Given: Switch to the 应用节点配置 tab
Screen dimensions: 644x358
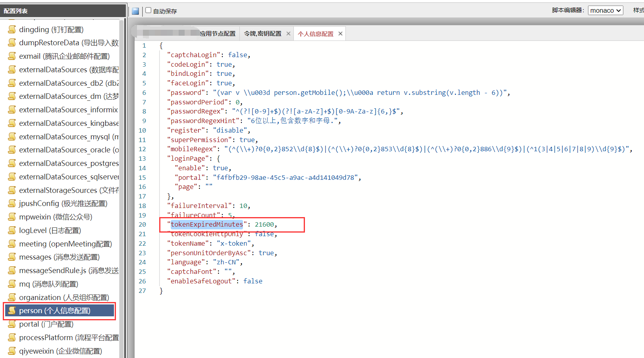Looking at the screenshot, I should coord(218,34).
